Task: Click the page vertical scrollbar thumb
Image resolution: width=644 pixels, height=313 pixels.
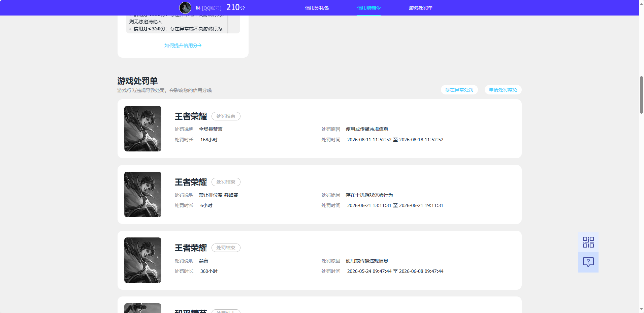Action: 641,95
